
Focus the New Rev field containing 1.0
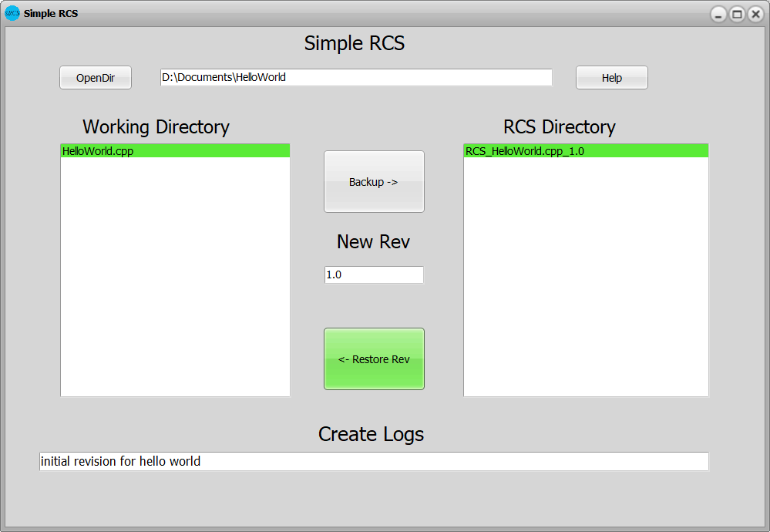tap(373, 274)
